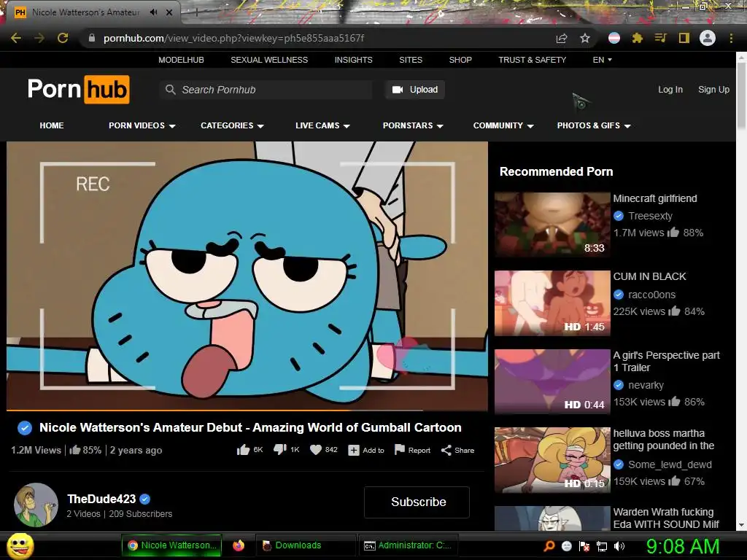747x560 pixels.
Task: Open the Some_lewd_dewd uploader link
Action: click(670, 464)
